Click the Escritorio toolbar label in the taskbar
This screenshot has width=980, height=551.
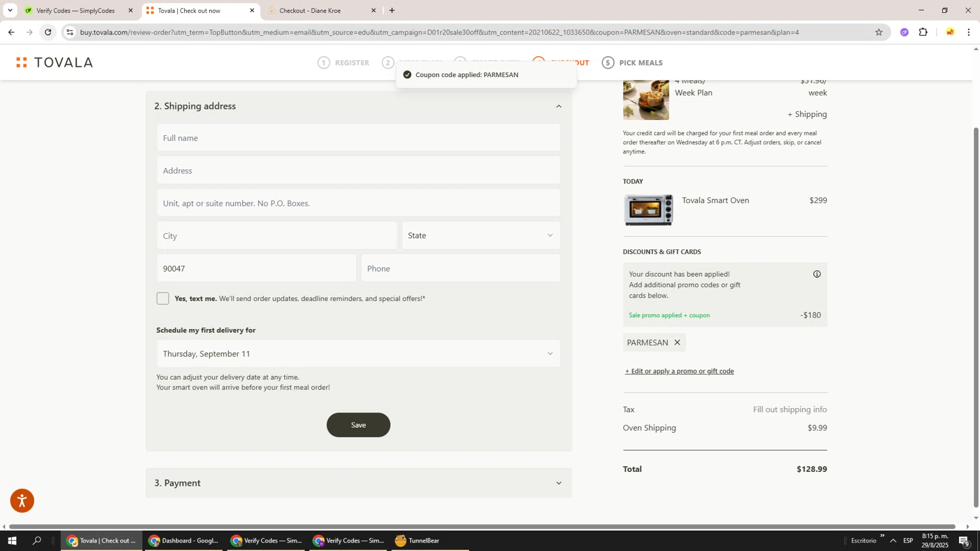(864, 541)
